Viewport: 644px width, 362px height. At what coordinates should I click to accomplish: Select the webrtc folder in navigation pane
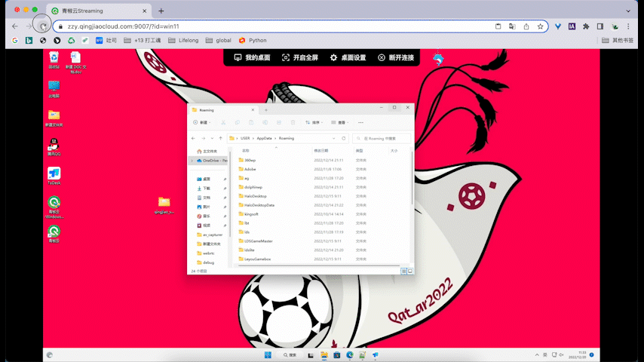(205, 253)
